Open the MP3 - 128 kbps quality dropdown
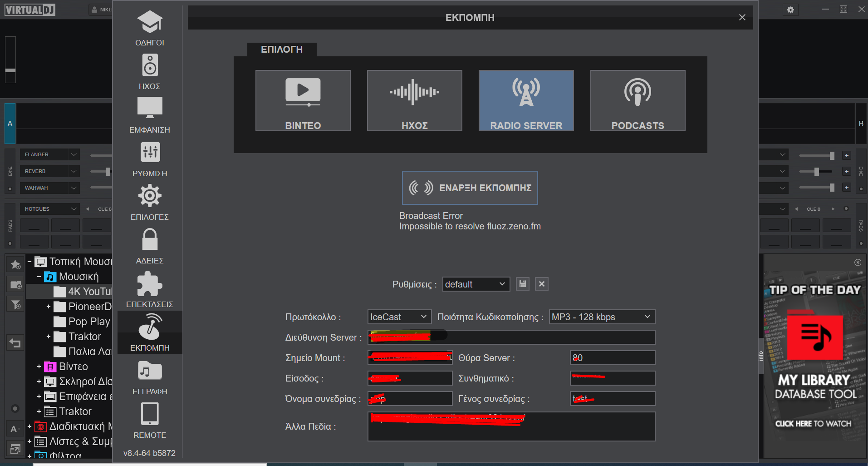This screenshot has height=466, width=868. click(602, 317)
